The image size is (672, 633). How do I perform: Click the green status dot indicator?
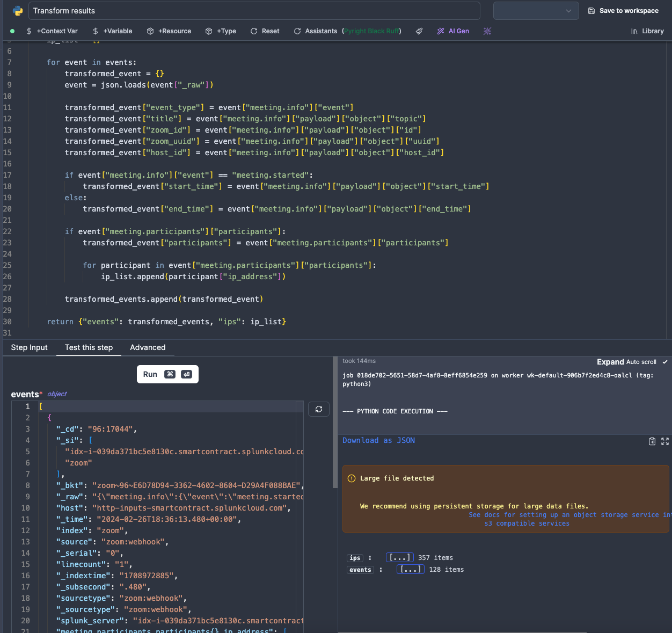click(12, 31)
